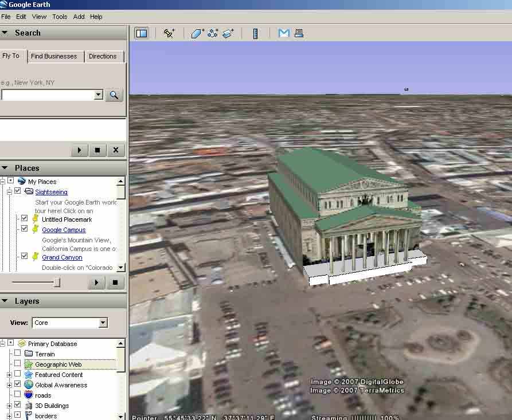Click the Sightseeing folder icon
512x420 pixels.
point(29,191)
